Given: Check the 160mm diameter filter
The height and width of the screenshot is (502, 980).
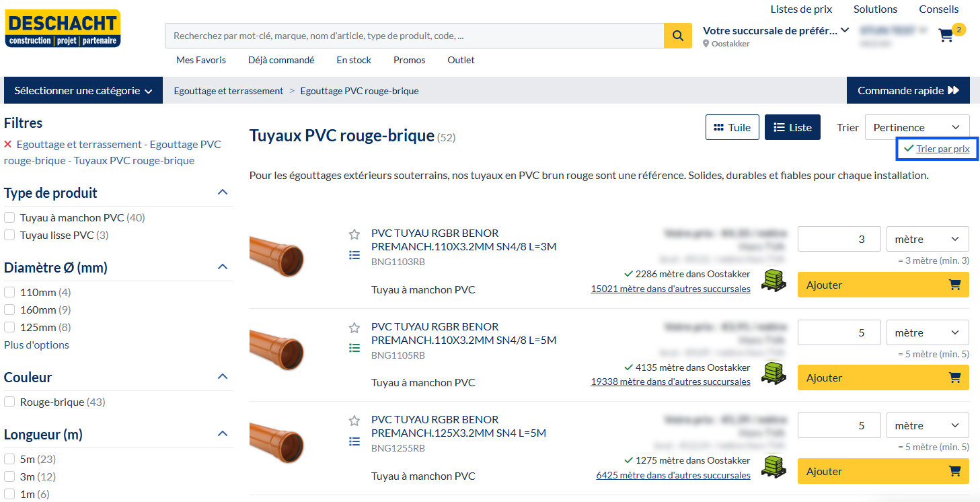Looking at the screenshot, I should [x=9, y=310].
